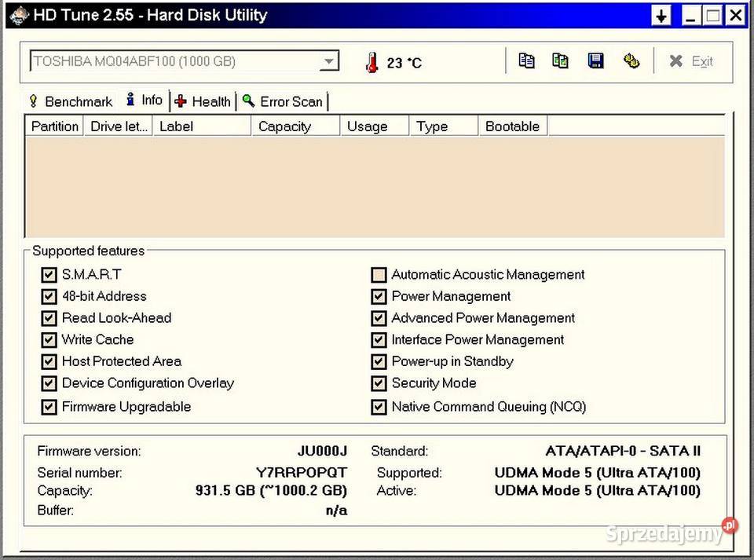Click the Exit button
Image resolution: width=754 pixels, height=560 pixels.
point(691,60)
